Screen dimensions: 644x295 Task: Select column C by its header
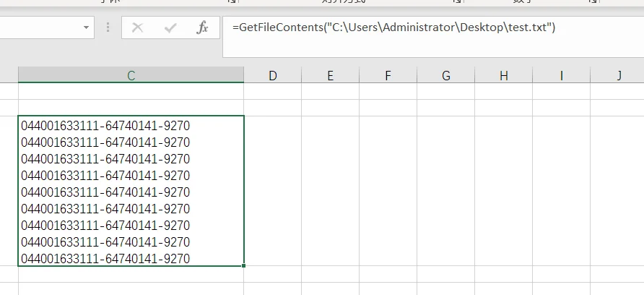click(131, 75)
